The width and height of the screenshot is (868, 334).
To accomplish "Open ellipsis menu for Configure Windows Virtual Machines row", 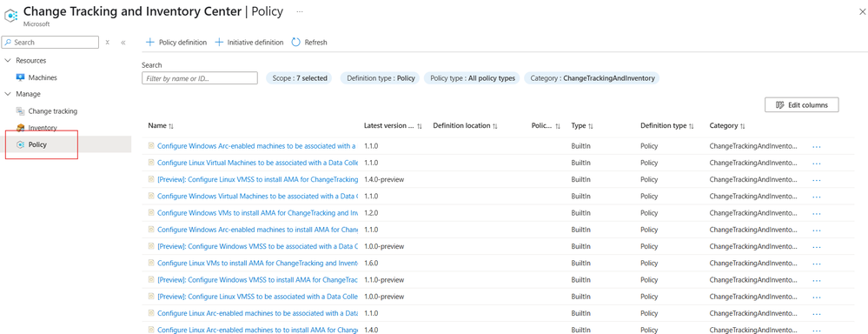I will click(816, 197).
